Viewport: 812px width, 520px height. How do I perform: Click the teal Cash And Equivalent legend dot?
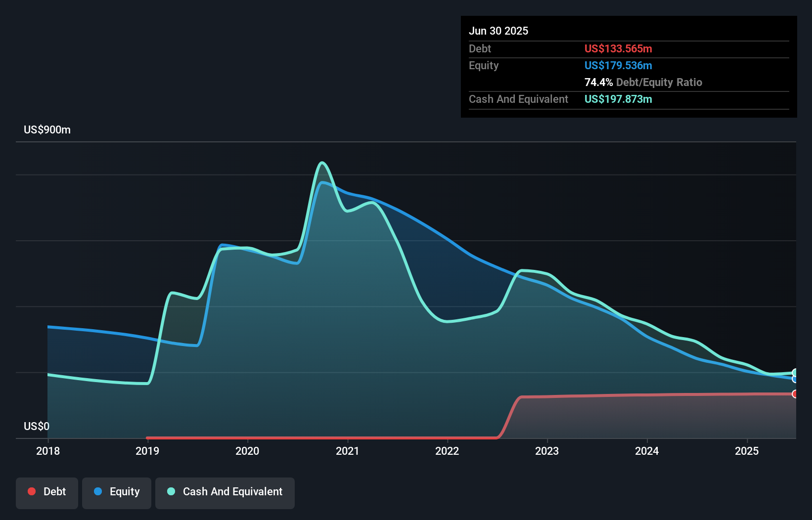pos(170,492)
